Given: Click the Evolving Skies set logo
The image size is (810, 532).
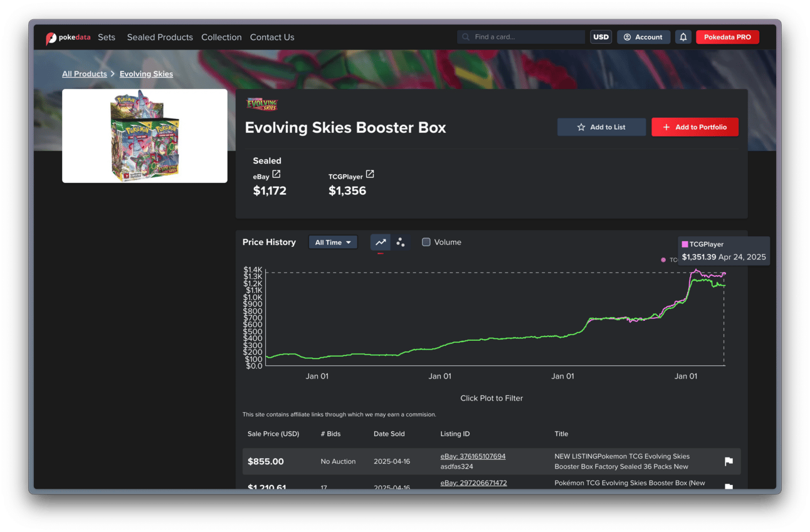Looking at the screenshot, I should [x=262, y=104].
